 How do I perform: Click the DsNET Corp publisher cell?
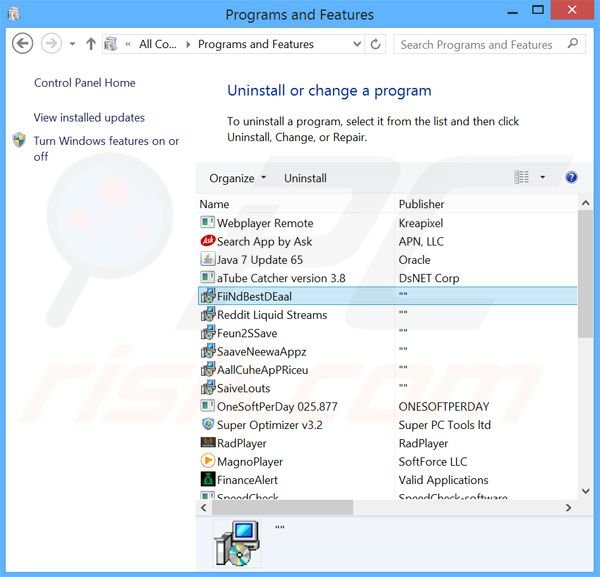click(429, 278)
